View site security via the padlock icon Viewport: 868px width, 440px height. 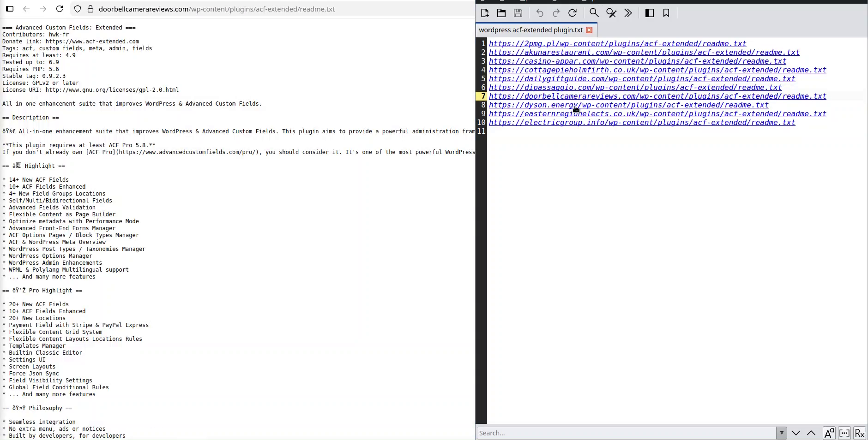[90, 9]
